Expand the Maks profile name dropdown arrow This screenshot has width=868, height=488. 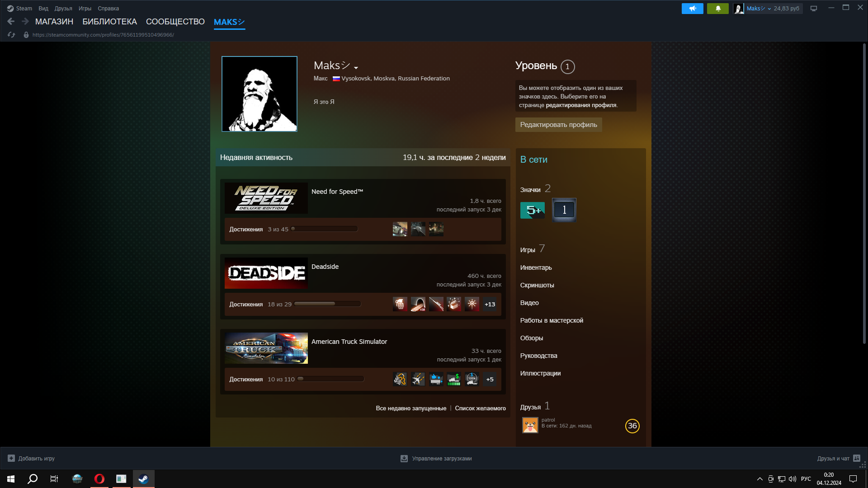(356, 67)
